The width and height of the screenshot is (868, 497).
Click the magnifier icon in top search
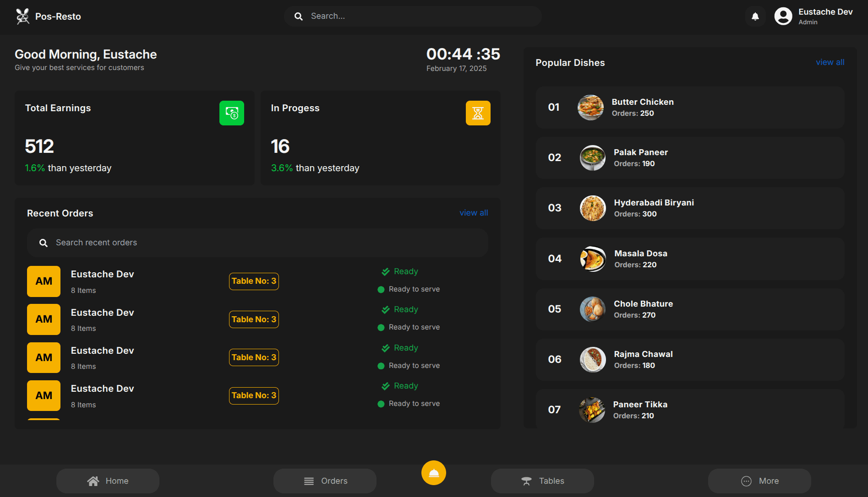point(299,16)
